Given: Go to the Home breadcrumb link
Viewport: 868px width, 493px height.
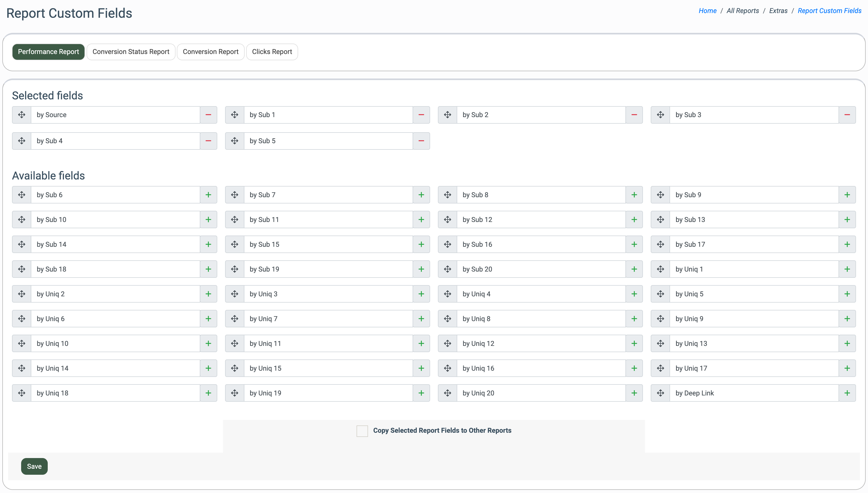Looking at the screenshot, I should point(707,11).
